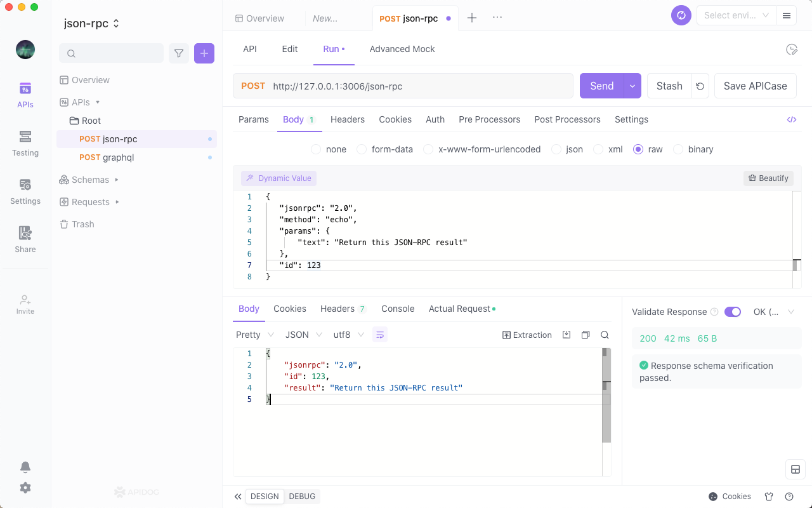
Task: Open the tab overflow ellipsis menu
Action: coord(497,18)
